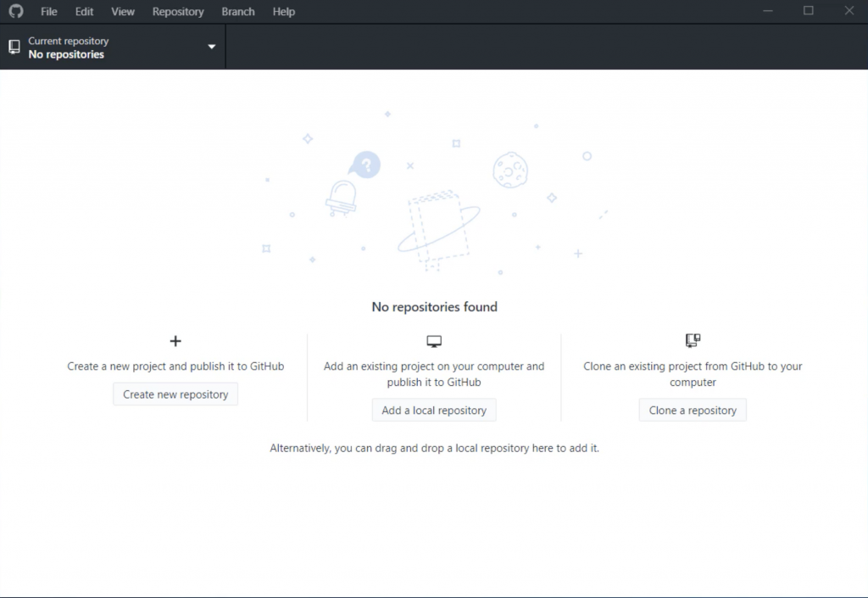Open the Repository menu
This screenshot has height=598, width=868.
pyautogui.click(x=178, y=12)
